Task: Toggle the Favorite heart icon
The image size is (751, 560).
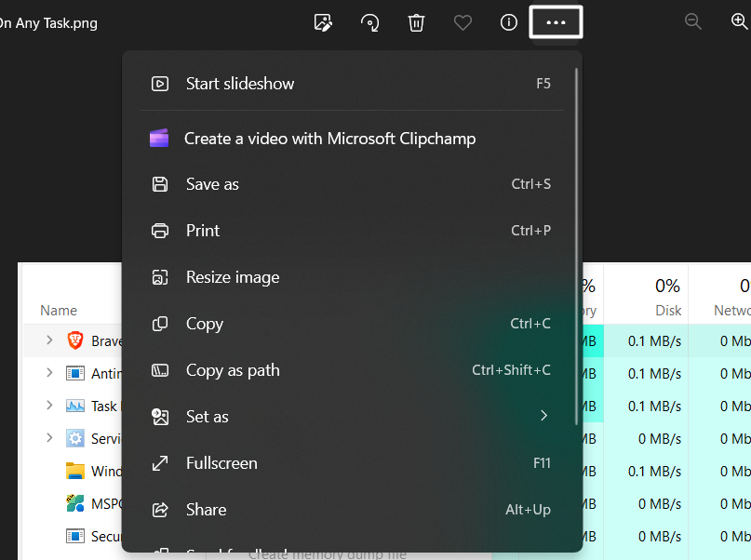Action: pos(463,22)
